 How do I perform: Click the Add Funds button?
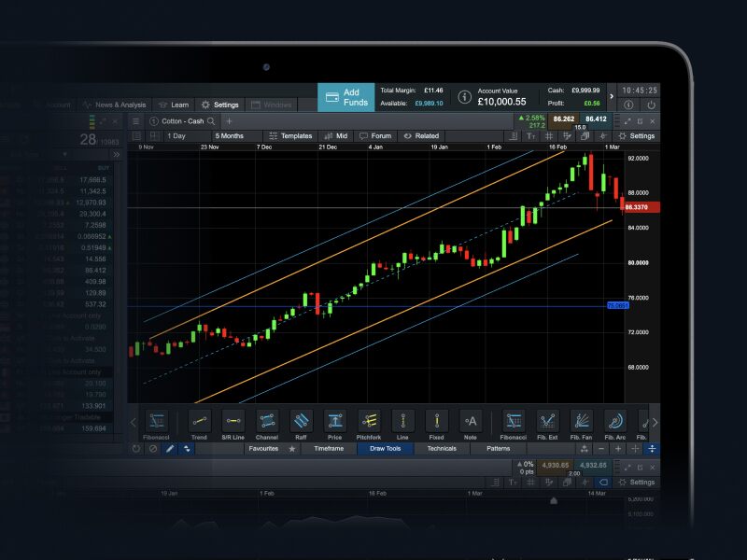coord(346,97)
